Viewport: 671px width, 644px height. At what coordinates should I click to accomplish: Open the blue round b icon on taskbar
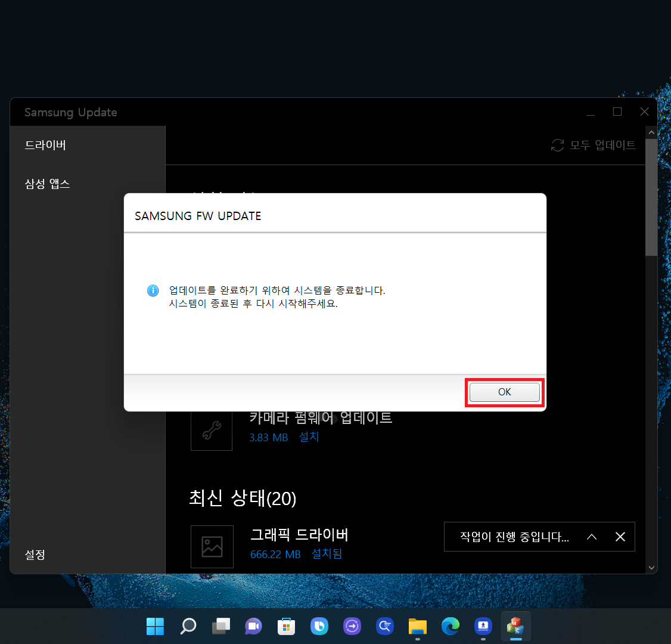click(319, 627)
